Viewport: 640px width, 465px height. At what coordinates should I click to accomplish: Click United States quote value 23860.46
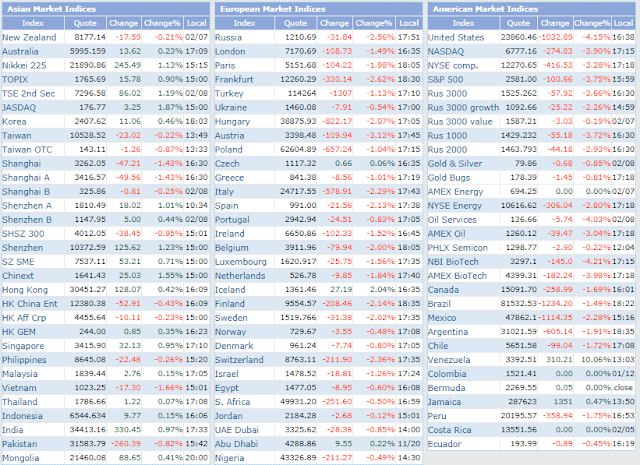[519, 38]
